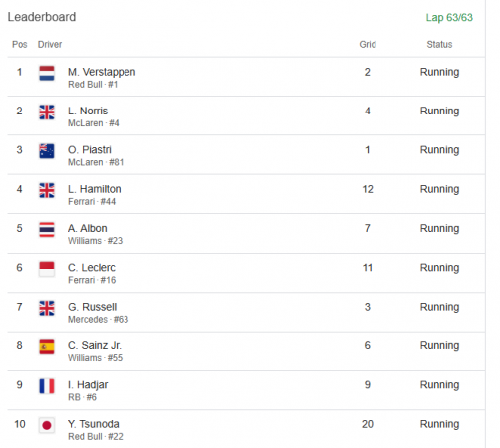The height and width of the screenshot is (448, 500).
Task: Click the Pos column header
Action: 20,44
